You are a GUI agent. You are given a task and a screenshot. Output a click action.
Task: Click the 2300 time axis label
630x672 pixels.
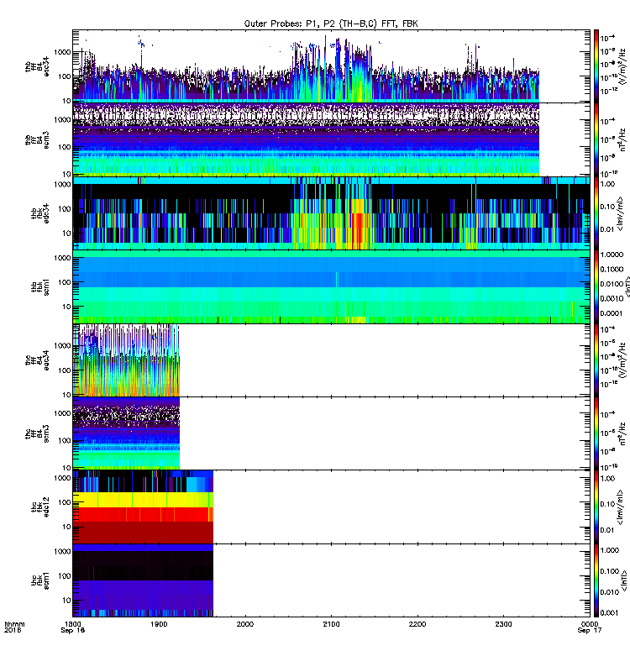(503, 624)
